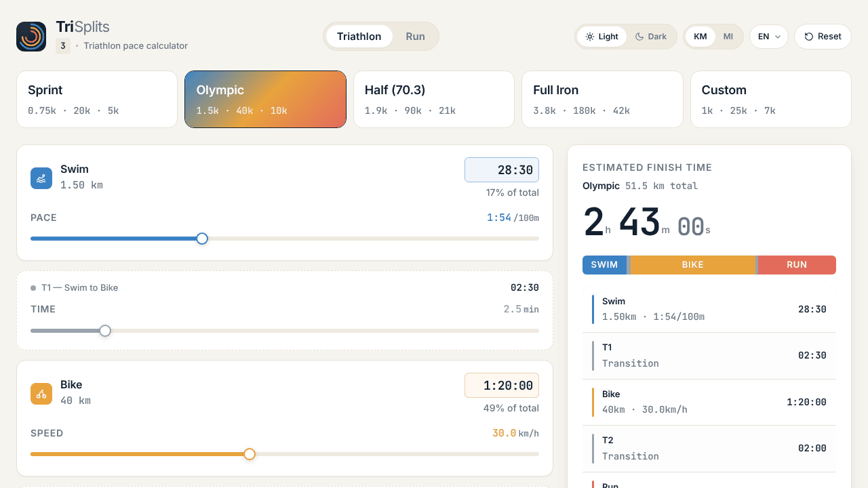Click the BIKE segment of finish bar
Screen dimensions: 868x488
tap(692, 265)
